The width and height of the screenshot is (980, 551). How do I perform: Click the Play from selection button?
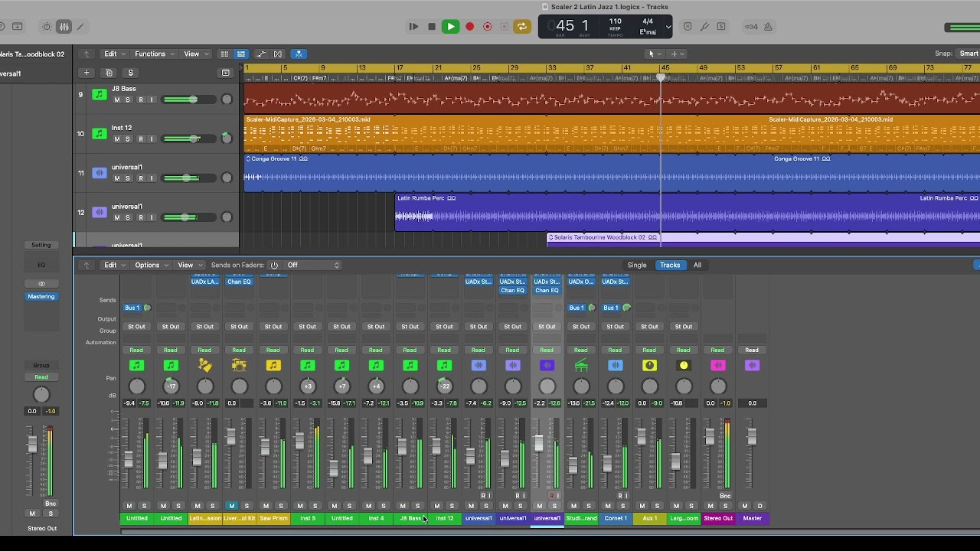pos(413,27)
